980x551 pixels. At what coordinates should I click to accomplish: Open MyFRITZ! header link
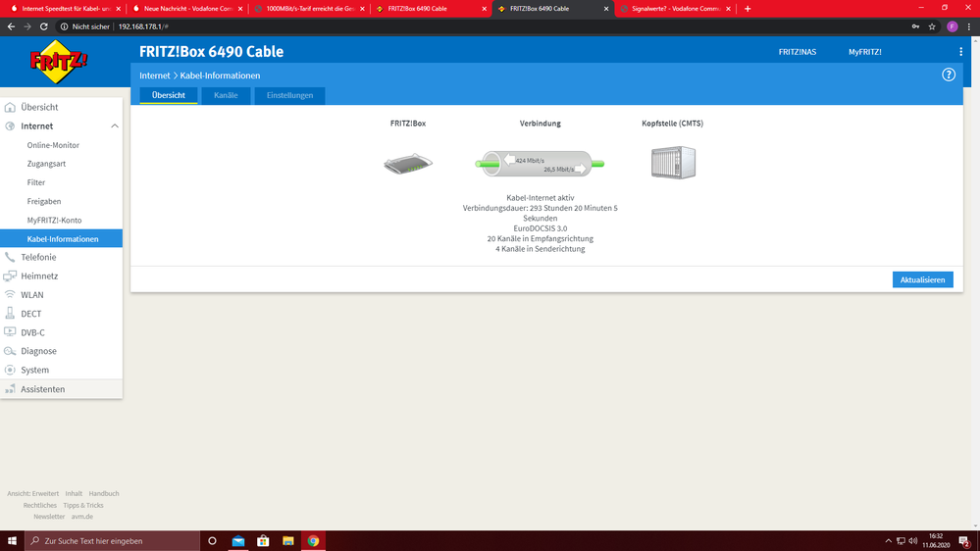(x=864, y=52)
